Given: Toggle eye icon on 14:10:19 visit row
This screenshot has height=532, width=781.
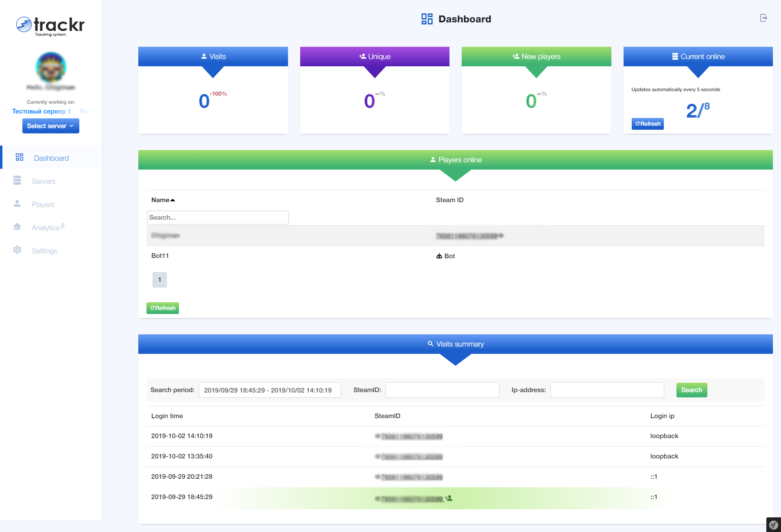Looking at the screenshot, I should pos(377,436).
